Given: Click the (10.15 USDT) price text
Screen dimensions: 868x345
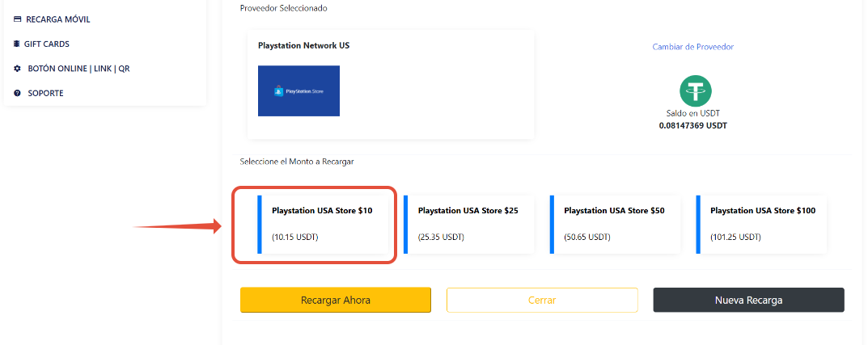Looking at the screenshot, I should pyautogui.click(x=295, y=238).
